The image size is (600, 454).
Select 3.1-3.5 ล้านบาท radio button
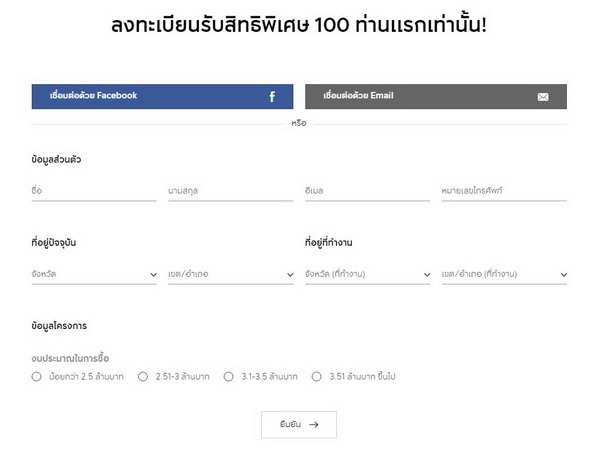(229, 377)
